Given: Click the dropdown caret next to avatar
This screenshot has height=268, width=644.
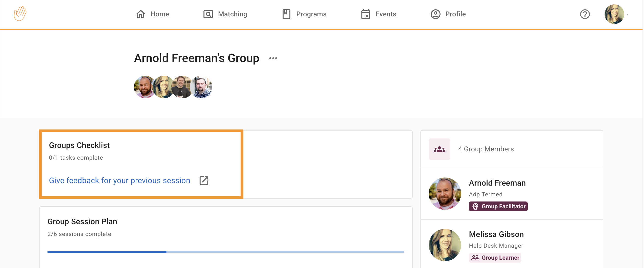Looking at the screenshot, I should pos(627,14).
